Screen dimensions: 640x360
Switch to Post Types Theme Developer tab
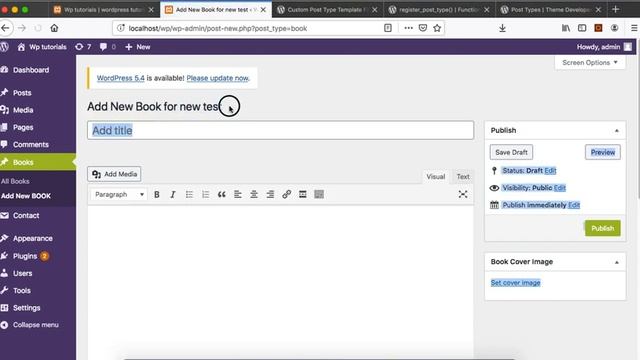551,9
